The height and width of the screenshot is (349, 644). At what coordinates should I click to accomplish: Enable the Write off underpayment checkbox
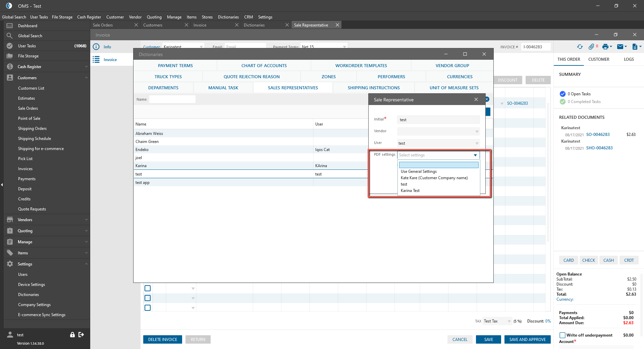pos(562,335)
